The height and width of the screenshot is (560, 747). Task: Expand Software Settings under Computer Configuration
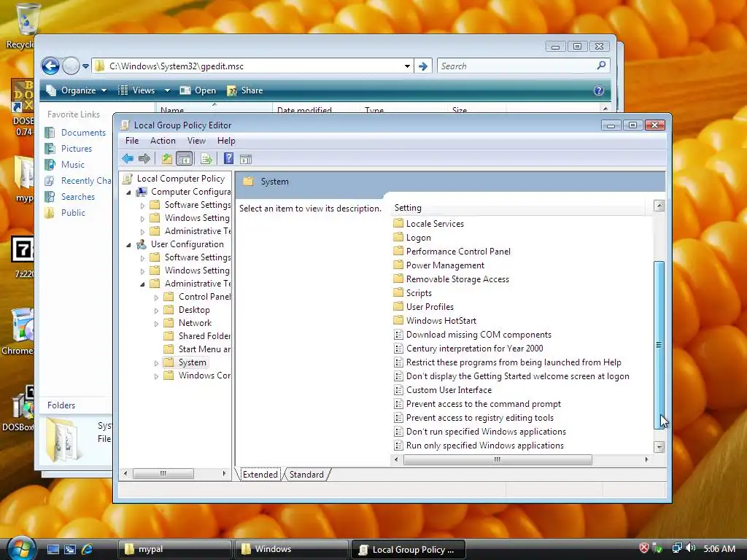142,206
